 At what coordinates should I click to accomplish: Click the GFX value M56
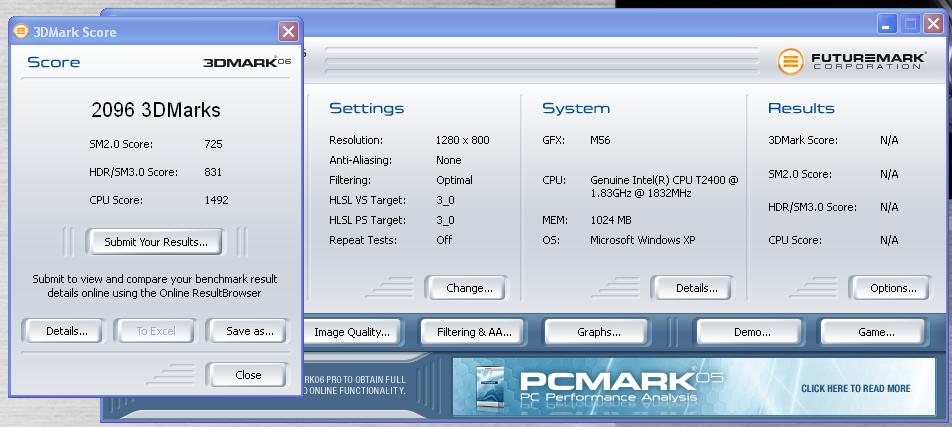coord(600,140)
